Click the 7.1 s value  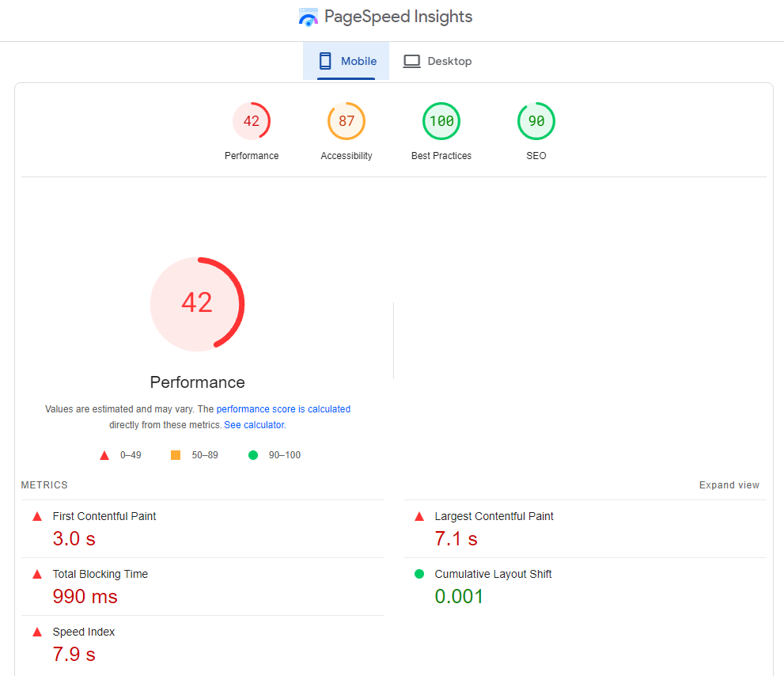(x=456, y=539)
